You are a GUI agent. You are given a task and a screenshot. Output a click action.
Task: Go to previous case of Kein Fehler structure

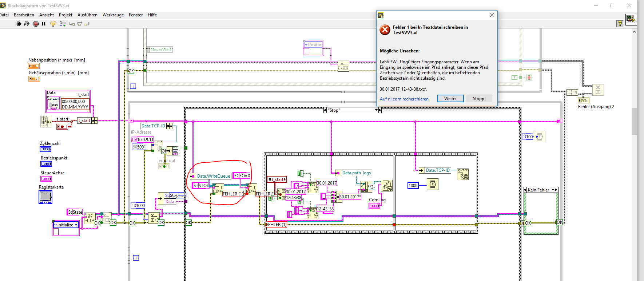(x=525, y=190)
